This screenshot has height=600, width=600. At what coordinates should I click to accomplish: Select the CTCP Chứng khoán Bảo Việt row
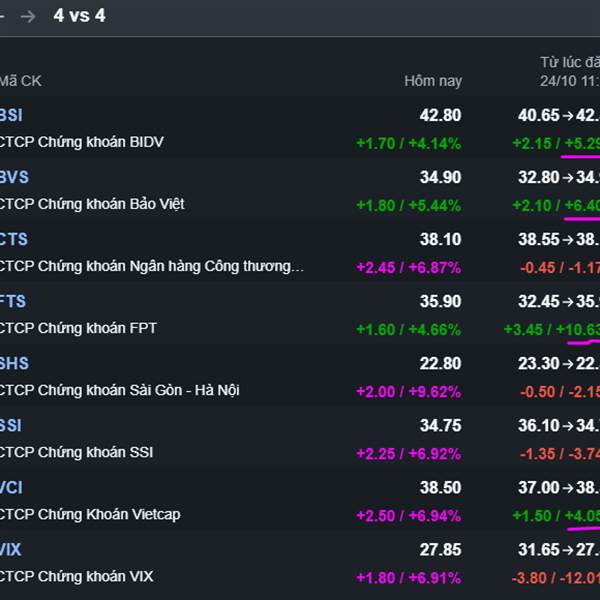coord(92,204)
